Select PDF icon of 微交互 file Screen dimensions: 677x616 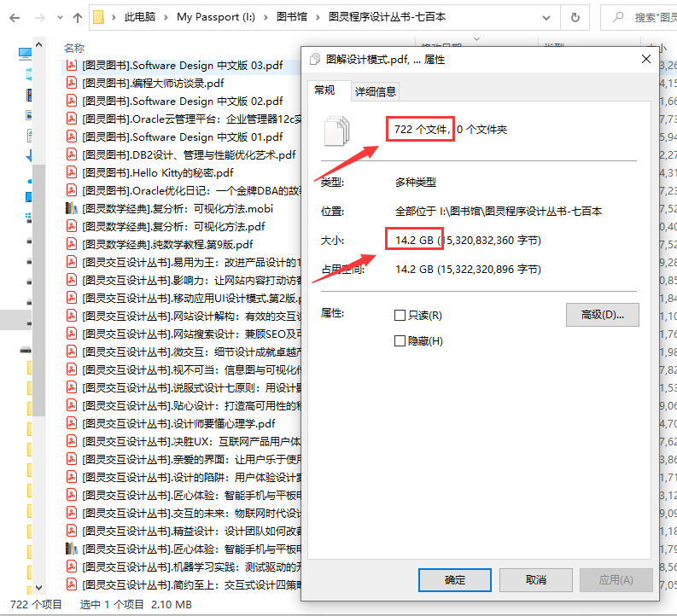click(x=71, y=352)
